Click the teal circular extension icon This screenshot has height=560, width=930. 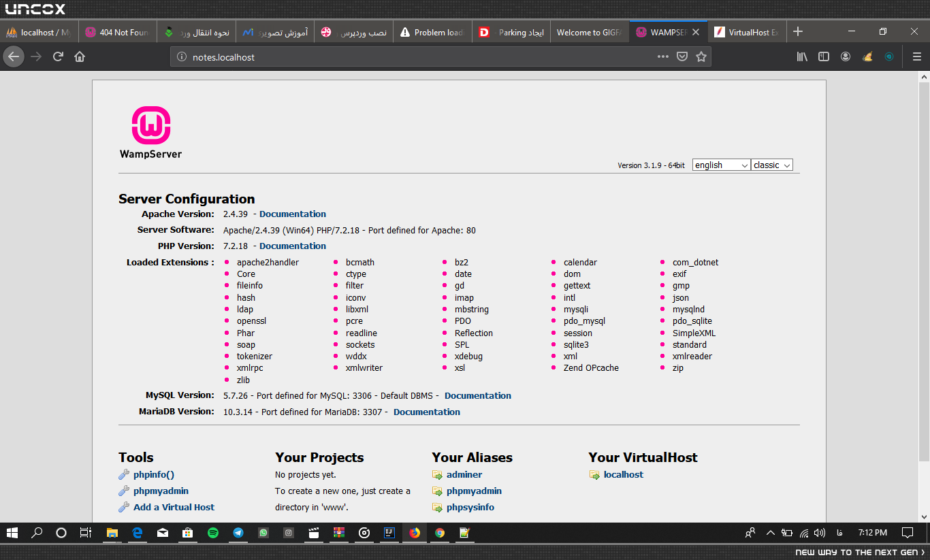[x=889, y=56]
